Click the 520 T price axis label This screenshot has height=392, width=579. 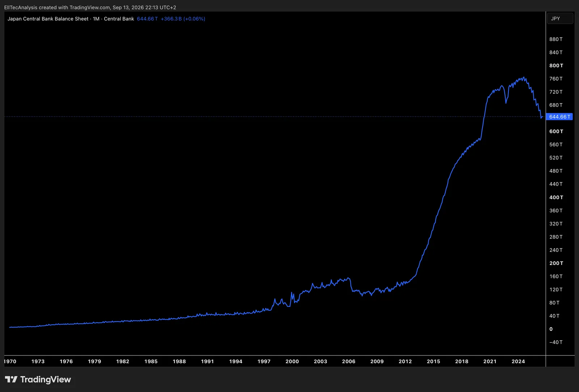[556, 158]
